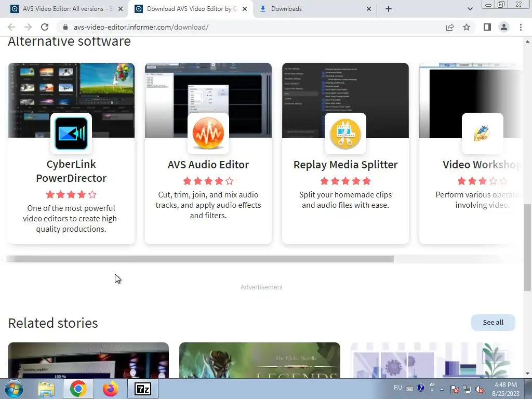Image resolution: width=532 pixels, height=399 pixels.
Task: Share this page via share icon
Action: [x=450, y=27]
